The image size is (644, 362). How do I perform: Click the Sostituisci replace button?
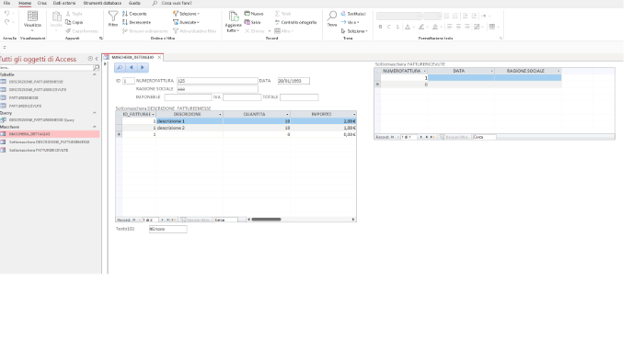pos(353,14)
